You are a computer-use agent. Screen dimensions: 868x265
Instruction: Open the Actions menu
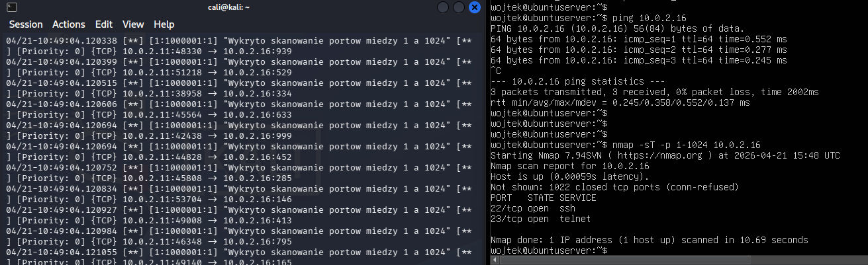point(69,24)
